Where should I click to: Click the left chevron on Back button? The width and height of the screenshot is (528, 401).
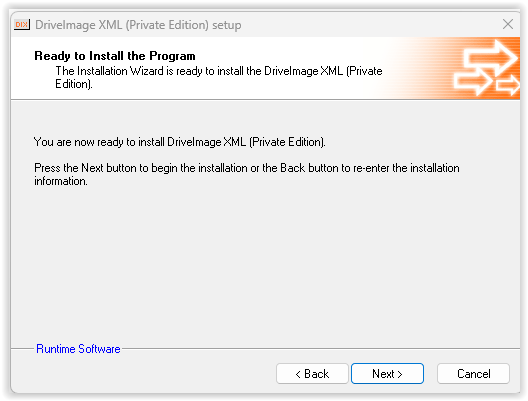coord(298,374)
